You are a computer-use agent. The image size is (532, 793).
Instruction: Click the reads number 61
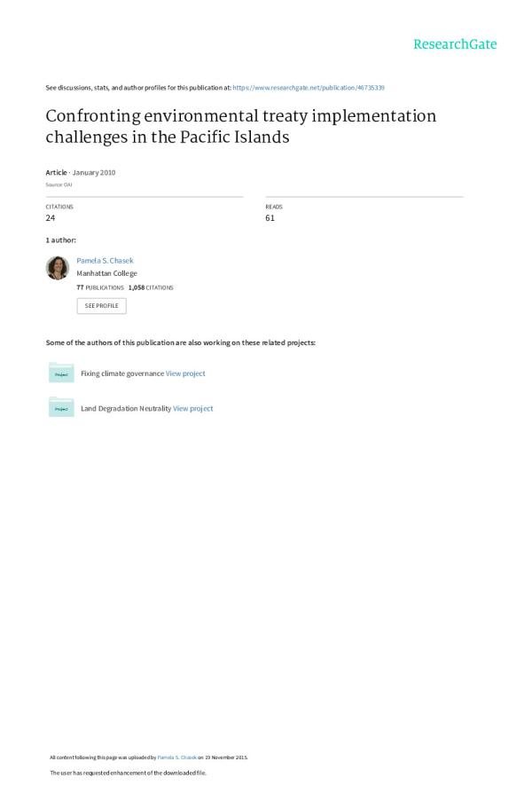pos(270,217)
